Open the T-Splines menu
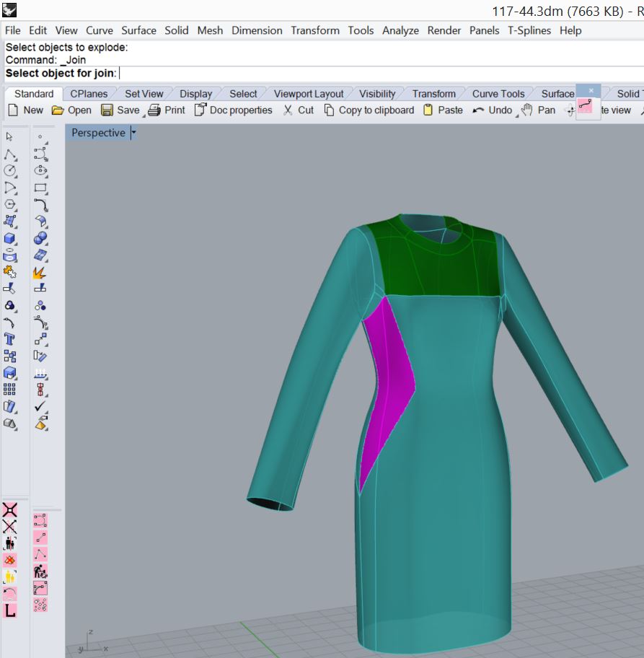The width and height of the screenshot is (644, 658). coord(529,30)
